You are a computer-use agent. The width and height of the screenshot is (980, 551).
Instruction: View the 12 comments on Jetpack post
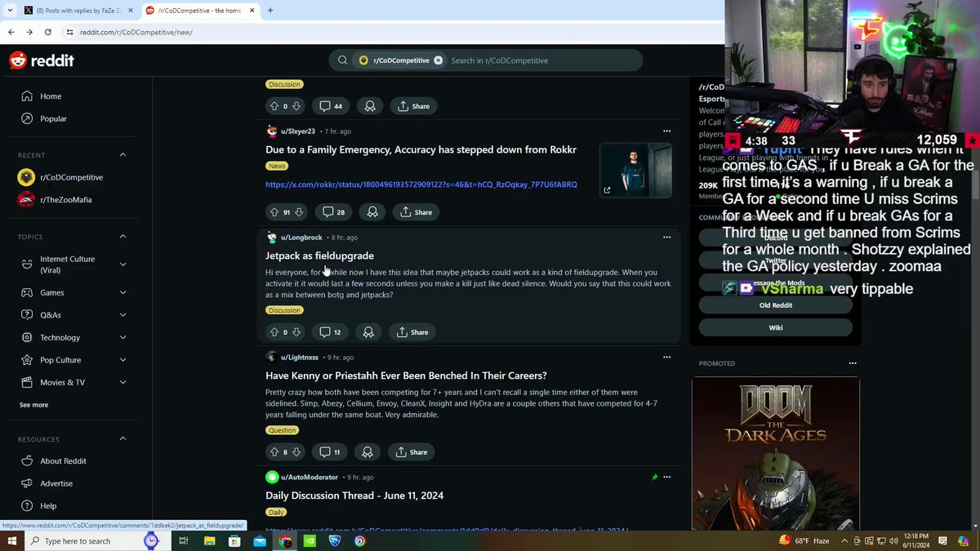click(x=330, y=332)
